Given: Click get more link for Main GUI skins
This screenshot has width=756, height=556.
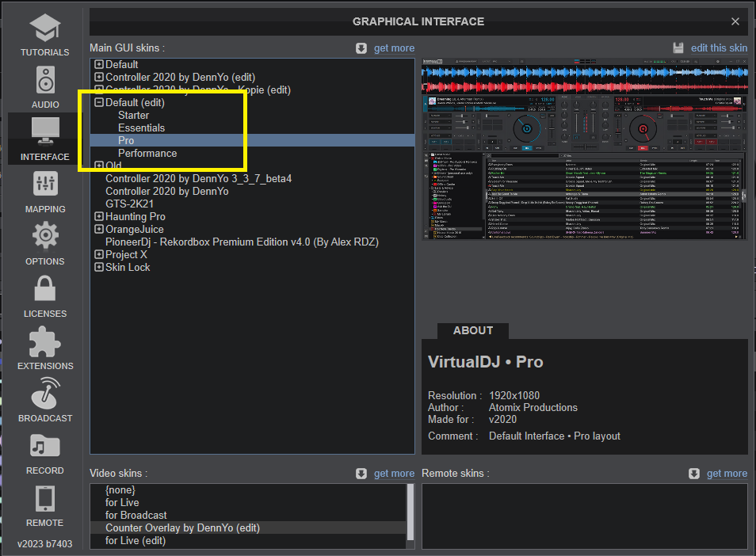Looking at the screenshot, I should point(394,48).
